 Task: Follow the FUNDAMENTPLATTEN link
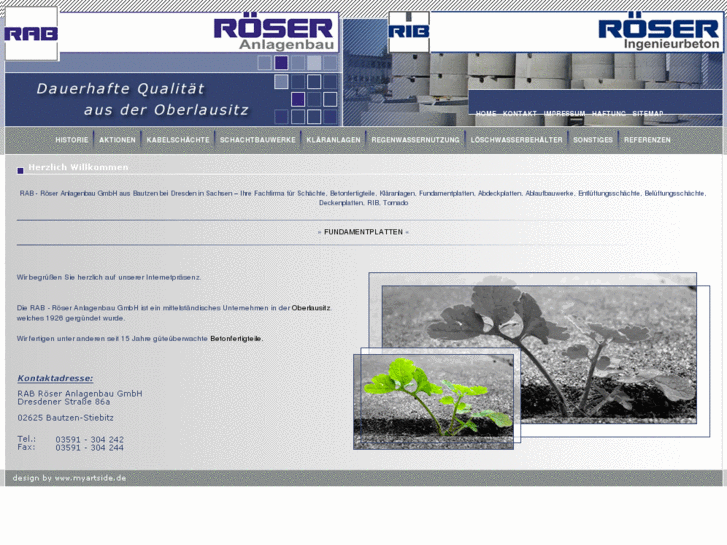pyautogui.click(x=364, y=232)
